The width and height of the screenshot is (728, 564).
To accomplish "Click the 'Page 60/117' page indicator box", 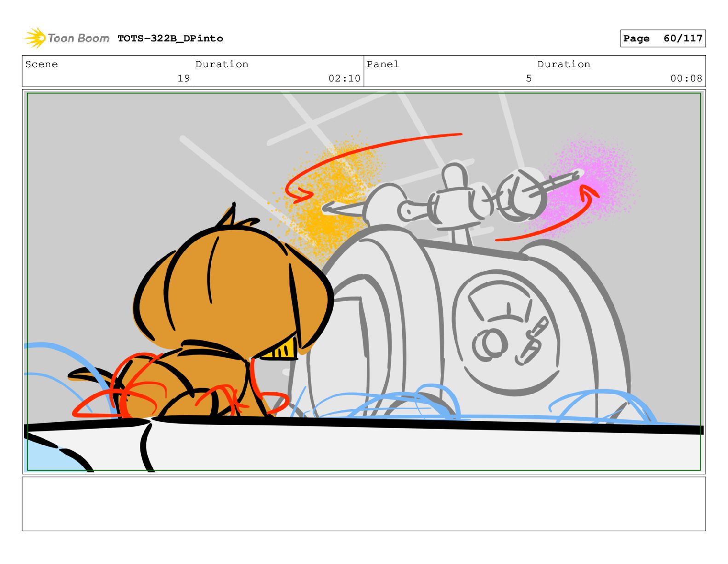I will pyautogui.click(x=663, y=39).
